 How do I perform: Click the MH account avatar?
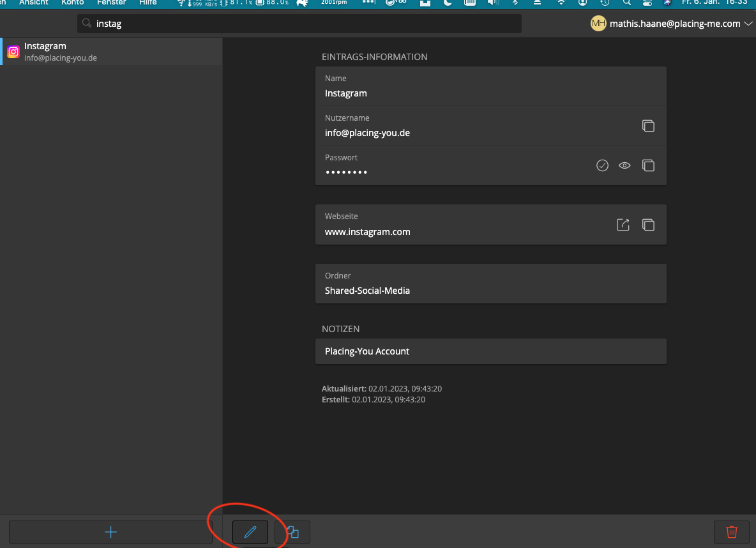598,24
